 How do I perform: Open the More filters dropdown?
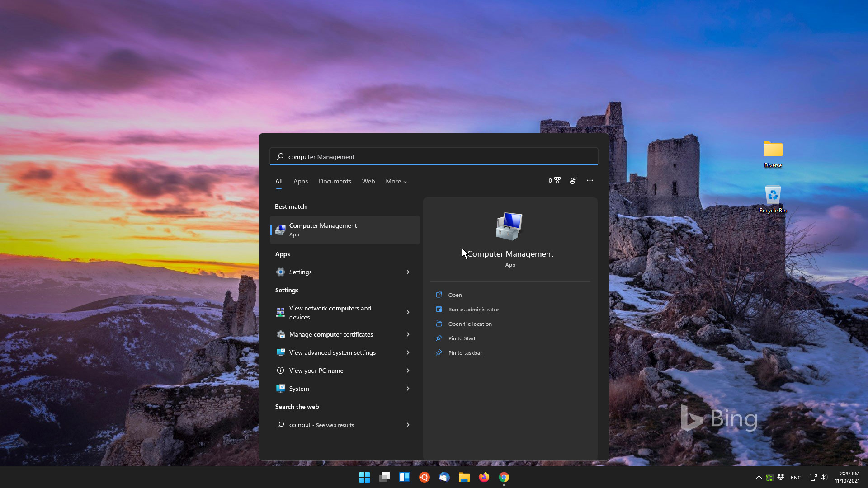[396, 181]
